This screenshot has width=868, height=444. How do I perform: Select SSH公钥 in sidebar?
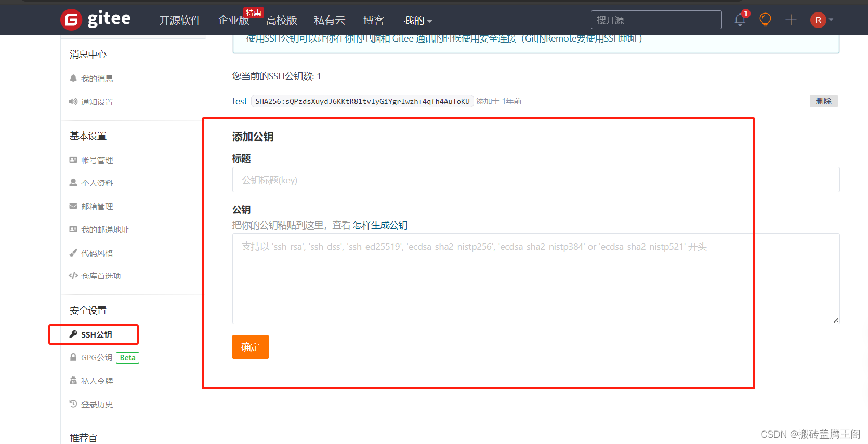tap(97, 334)
